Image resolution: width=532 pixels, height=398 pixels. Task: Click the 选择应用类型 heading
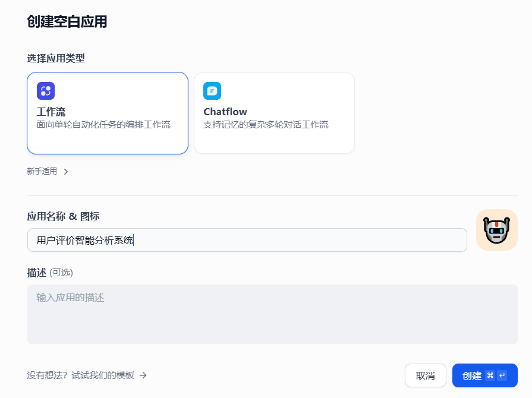[56, 58]
